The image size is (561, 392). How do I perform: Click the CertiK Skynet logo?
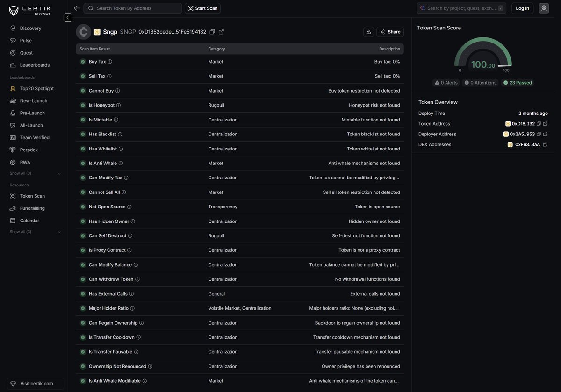[29, 11]
